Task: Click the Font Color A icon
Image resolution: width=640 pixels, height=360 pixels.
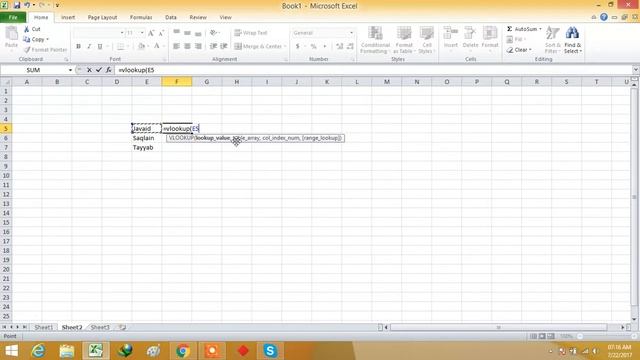Action: click(x=157, y=47)
